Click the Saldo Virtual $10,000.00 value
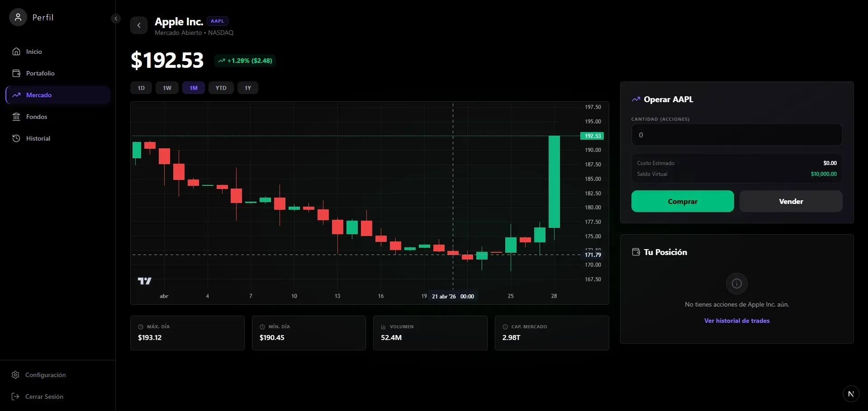This screenshot has width=868, height=411. point(824,174)
